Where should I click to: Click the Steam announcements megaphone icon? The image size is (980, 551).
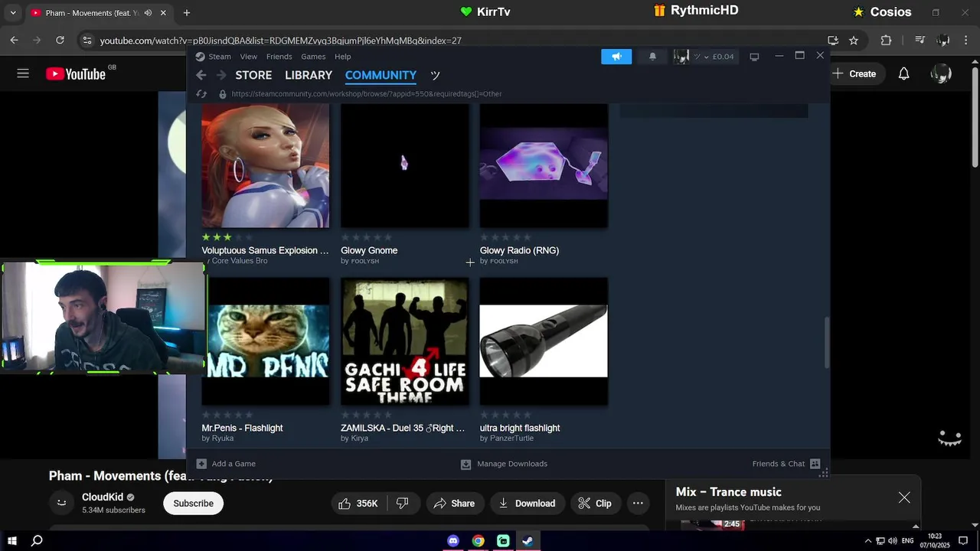pyautogui.click(x=616, y=57)
